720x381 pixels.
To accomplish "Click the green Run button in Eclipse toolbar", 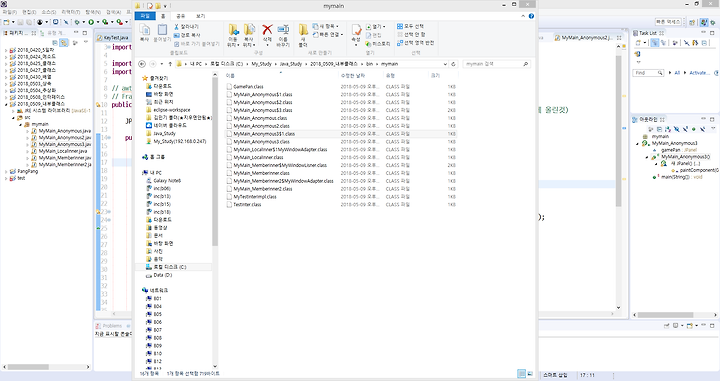I will pyautogui.click(x=91, y=22).
